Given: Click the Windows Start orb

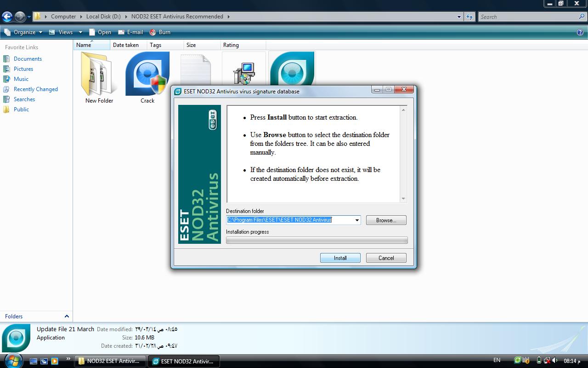Looking at the screenshot, I should (12, 360).
